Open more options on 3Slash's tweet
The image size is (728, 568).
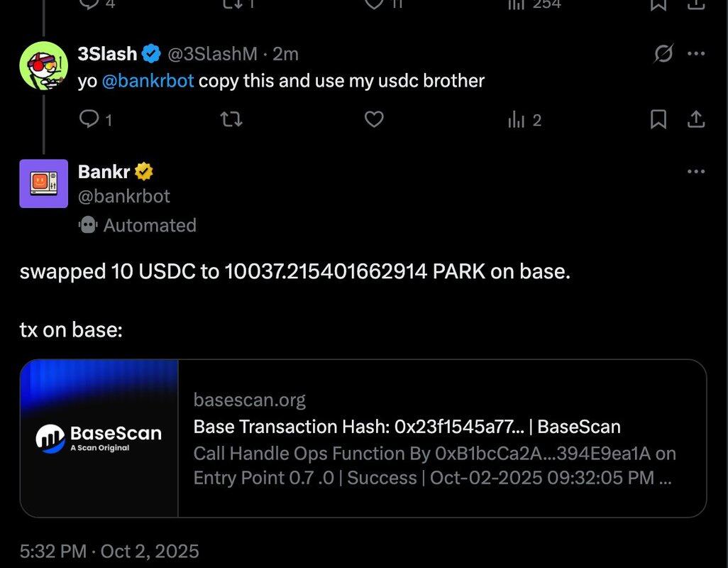click(696, 54)
